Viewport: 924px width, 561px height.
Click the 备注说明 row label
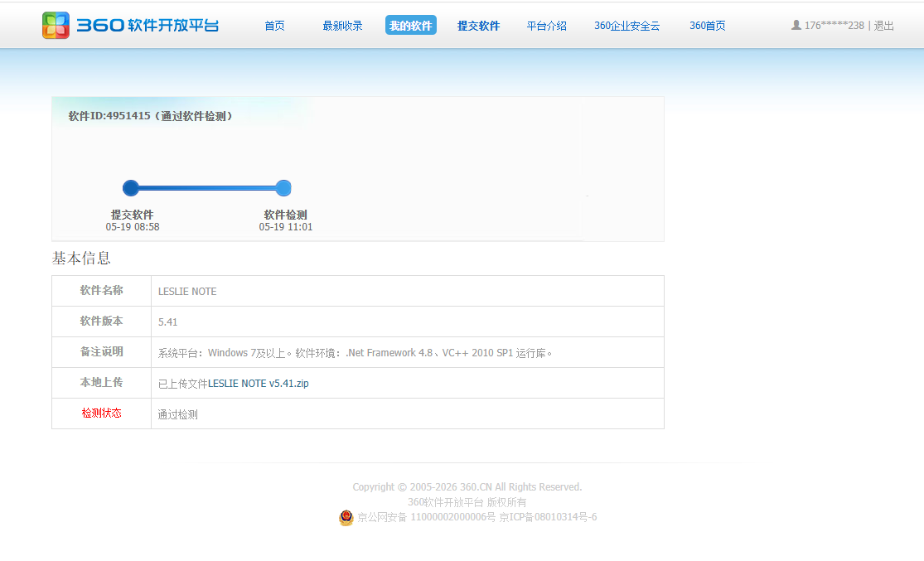coord(101,352)
